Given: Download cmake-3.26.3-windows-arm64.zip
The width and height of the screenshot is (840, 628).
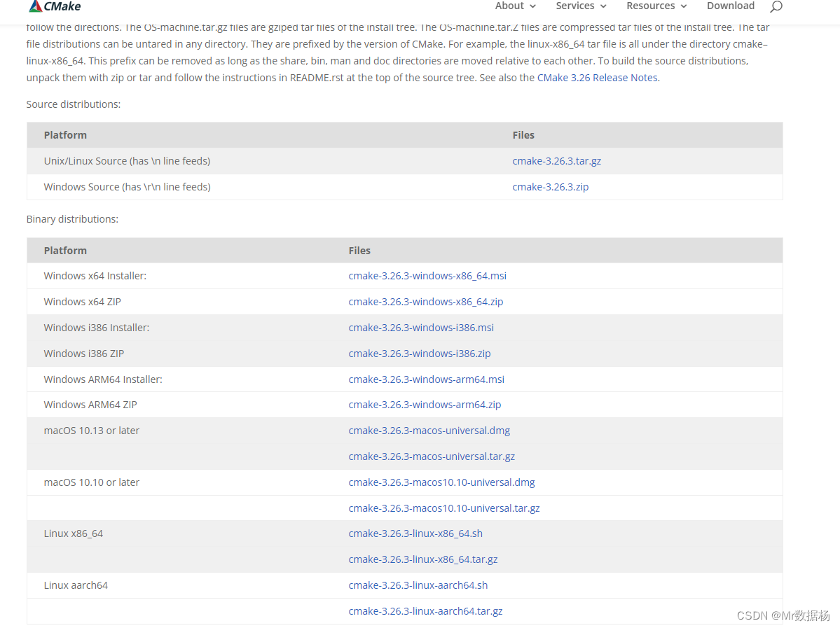Looking at the screenshot, I should (x=425, y=404).
